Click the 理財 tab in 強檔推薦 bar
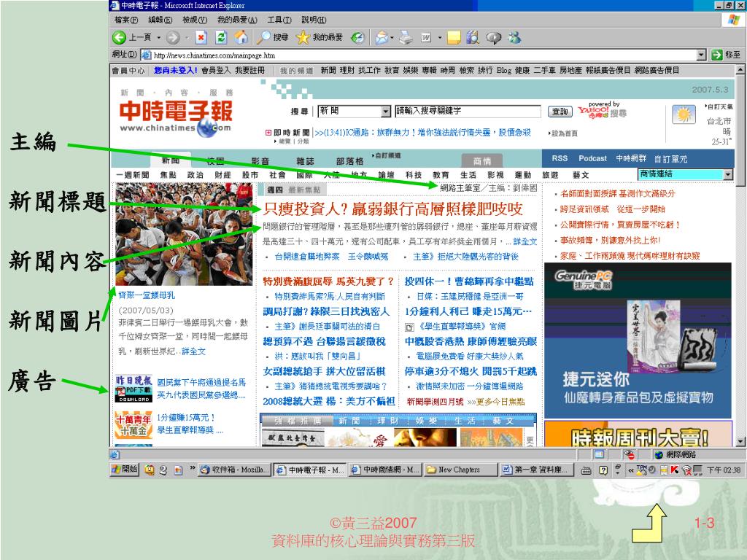 click(388, 421)
